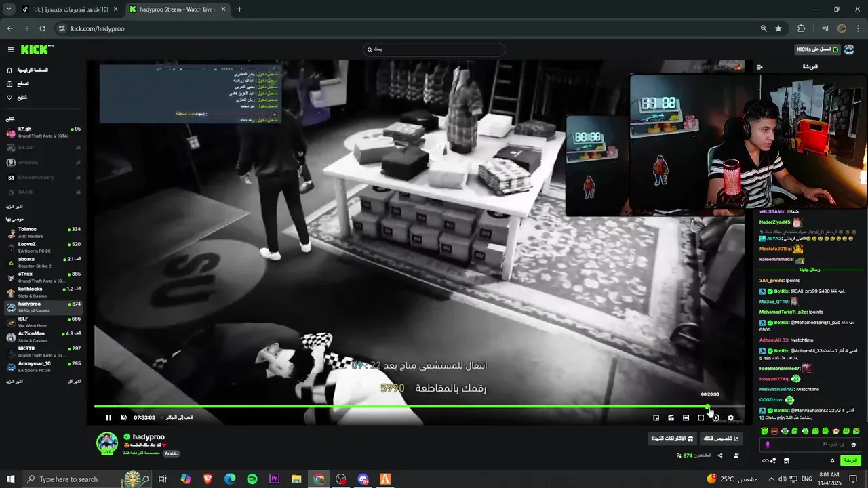Bookmark this page with the star

(778, 28)
